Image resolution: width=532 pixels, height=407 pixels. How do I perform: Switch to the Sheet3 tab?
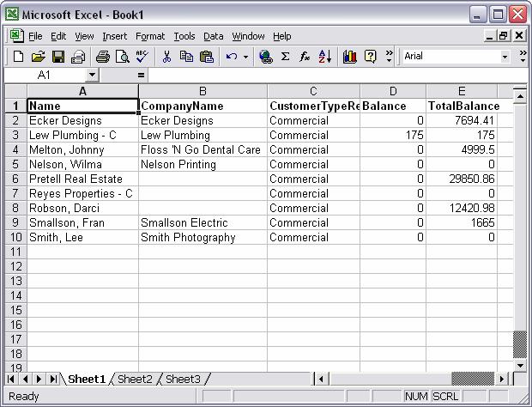tap(183, 379)
